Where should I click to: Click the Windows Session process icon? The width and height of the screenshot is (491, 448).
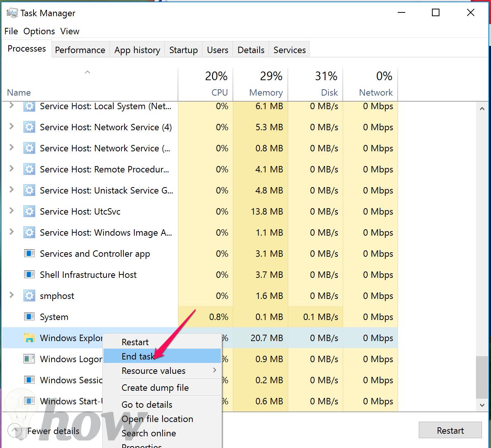(x=29, y=380)
